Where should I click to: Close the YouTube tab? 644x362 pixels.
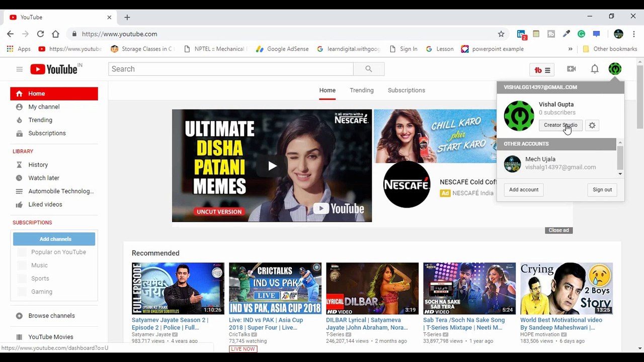109,17
